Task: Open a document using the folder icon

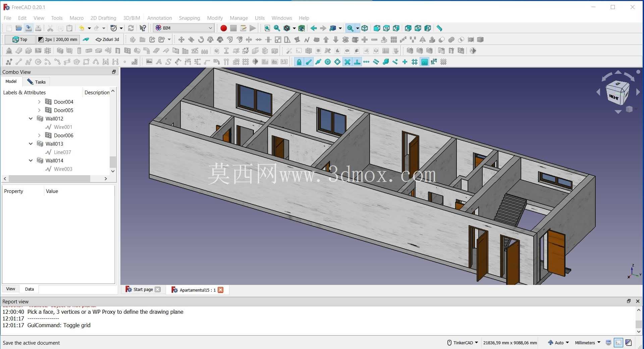Action: tap(19, 28)
